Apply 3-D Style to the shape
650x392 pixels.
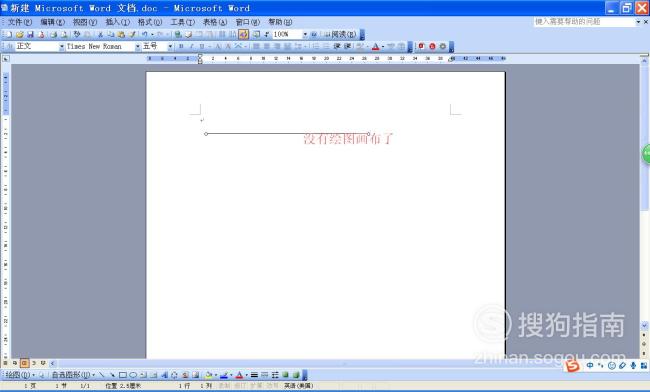[296, 375]
